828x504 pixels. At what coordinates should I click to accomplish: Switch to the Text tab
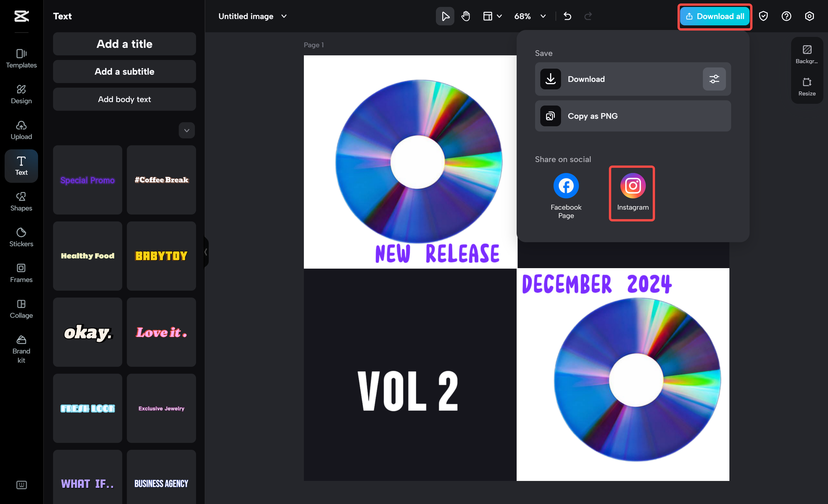coord(21,166)
